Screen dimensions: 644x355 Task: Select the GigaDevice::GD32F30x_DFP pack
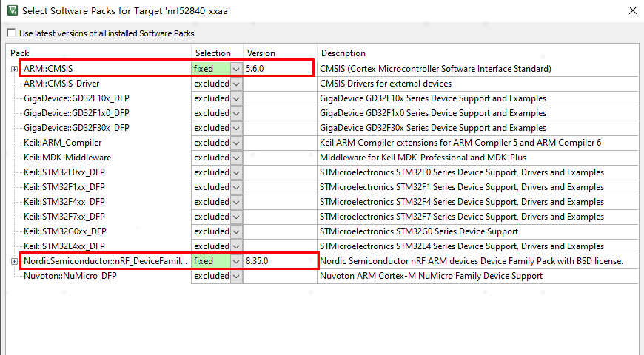click(76, 128)
